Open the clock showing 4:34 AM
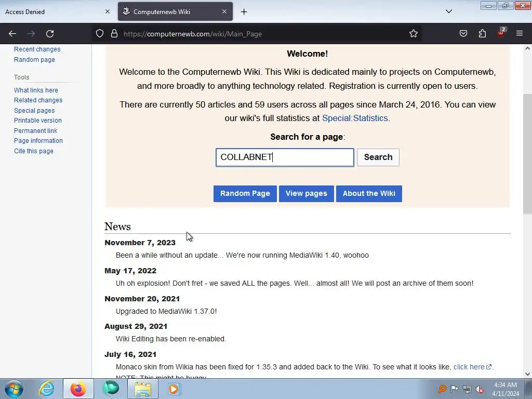This screenshot has height=399, width=532. pyautogui.click(x=506, y=389)
